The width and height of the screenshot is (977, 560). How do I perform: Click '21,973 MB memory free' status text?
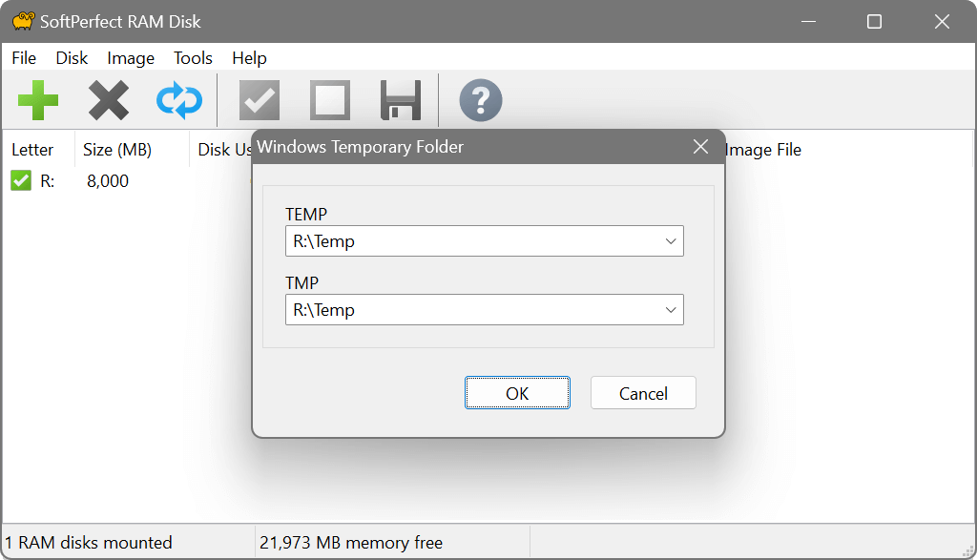point(351,543)
